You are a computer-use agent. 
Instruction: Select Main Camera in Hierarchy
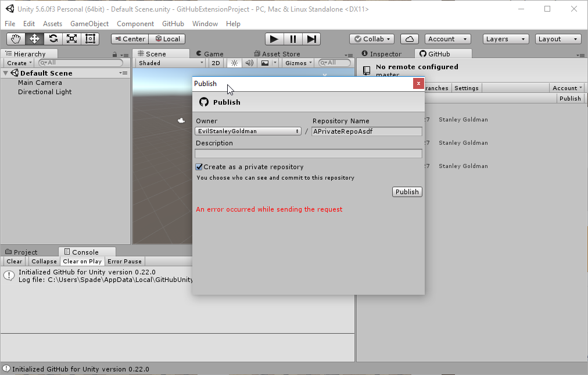coord(40,83)
